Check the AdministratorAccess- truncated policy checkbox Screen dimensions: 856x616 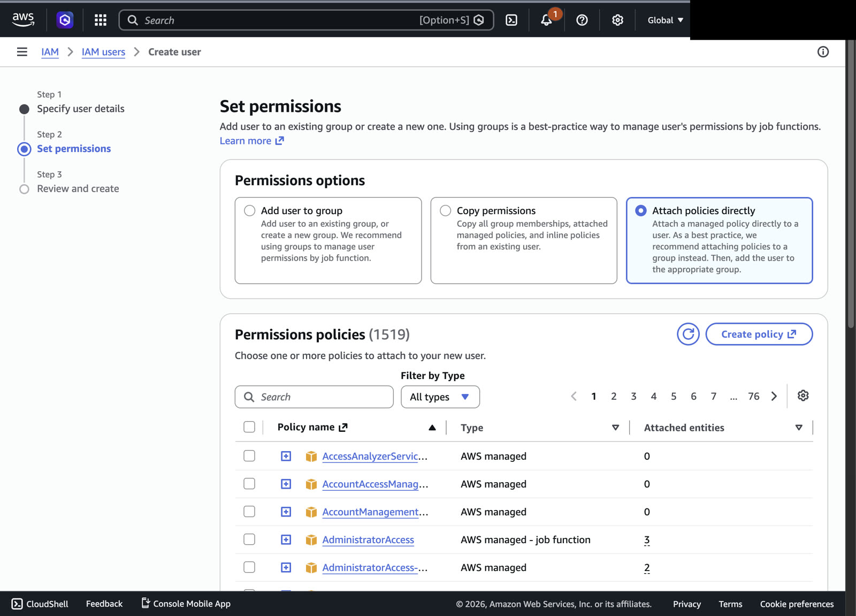point(249,567)
